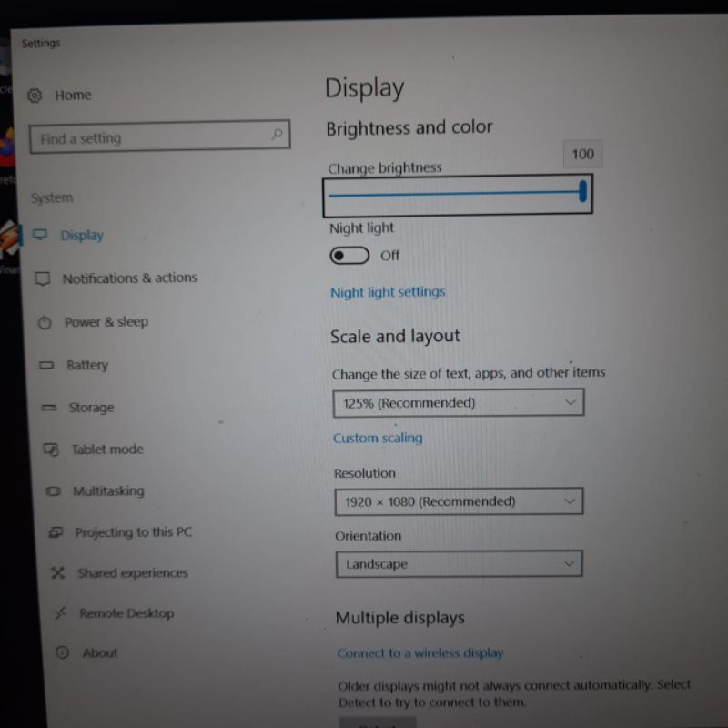The image size is (728, 728).
Task: Click the Find a setting search box
Action: coord(150,138)
